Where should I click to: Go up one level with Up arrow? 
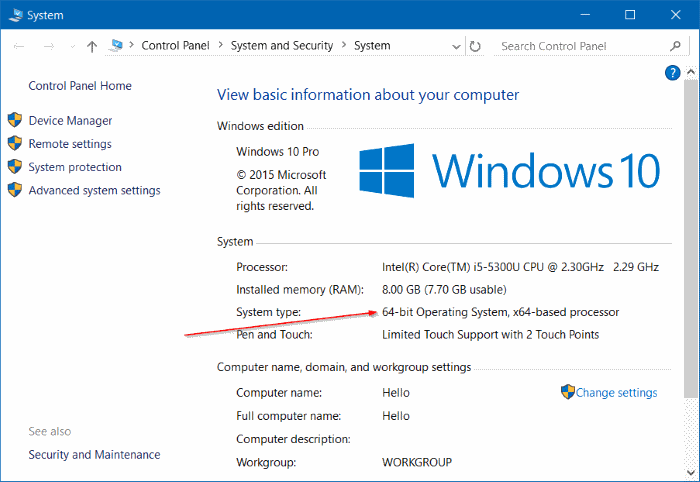pos(92,46)
